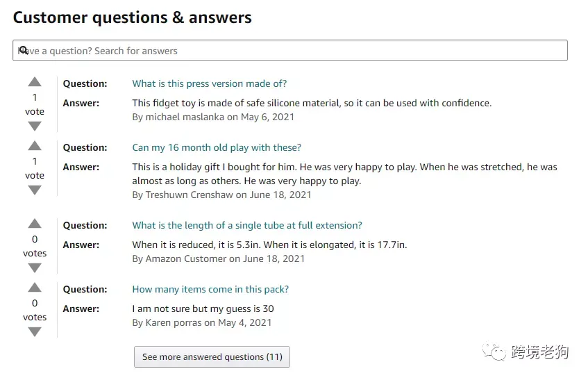Downvote the single tube length question

(35, 268)
